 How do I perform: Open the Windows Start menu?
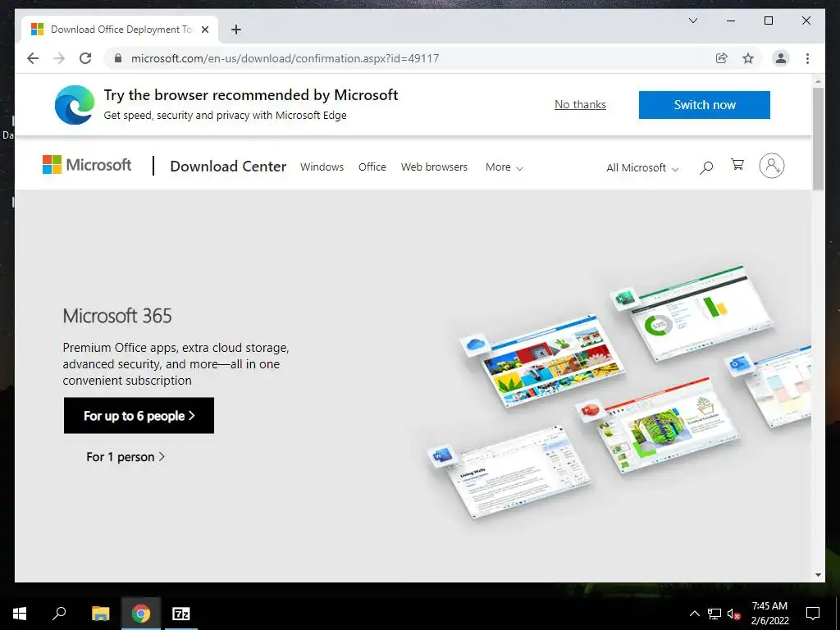20,614
